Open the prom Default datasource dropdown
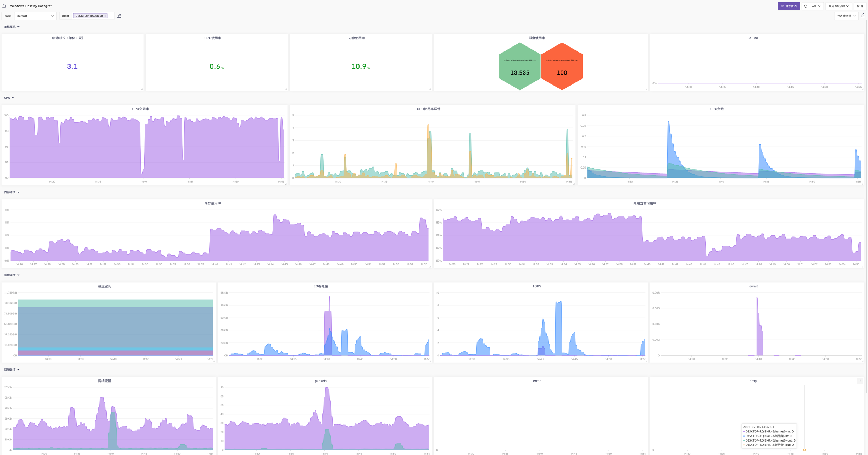Viewport: 868px width, 455px height. tap(35, 16)
